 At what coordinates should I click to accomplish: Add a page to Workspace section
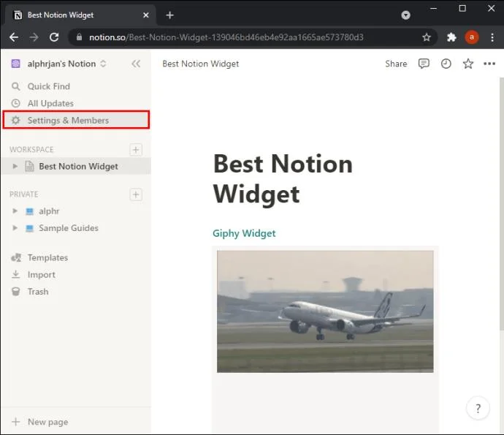pyautogui.click(x=136, y=150)
